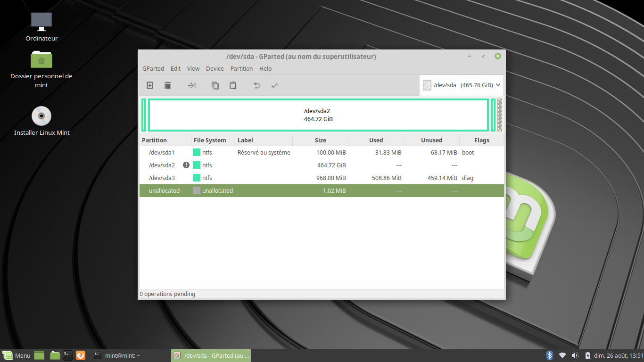Click the Paste partition icon
This screenshot has height=362, width=644.
tap(233, 85)
